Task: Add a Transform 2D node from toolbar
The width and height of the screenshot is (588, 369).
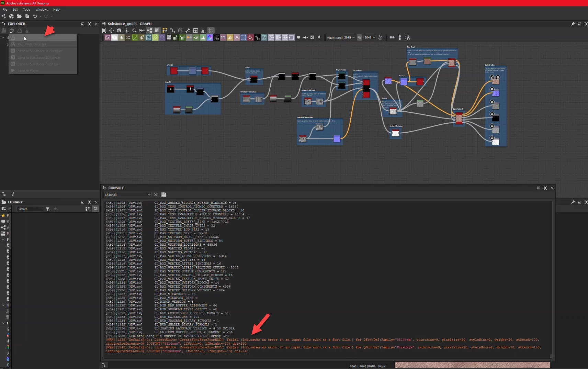Action: 244,37
